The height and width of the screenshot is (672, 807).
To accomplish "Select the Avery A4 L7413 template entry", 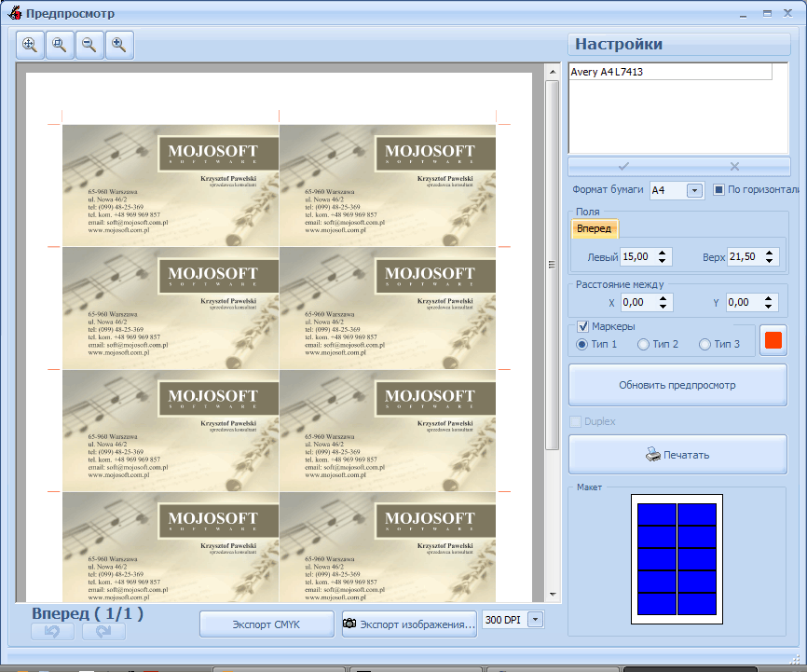I will pos(670,72).
